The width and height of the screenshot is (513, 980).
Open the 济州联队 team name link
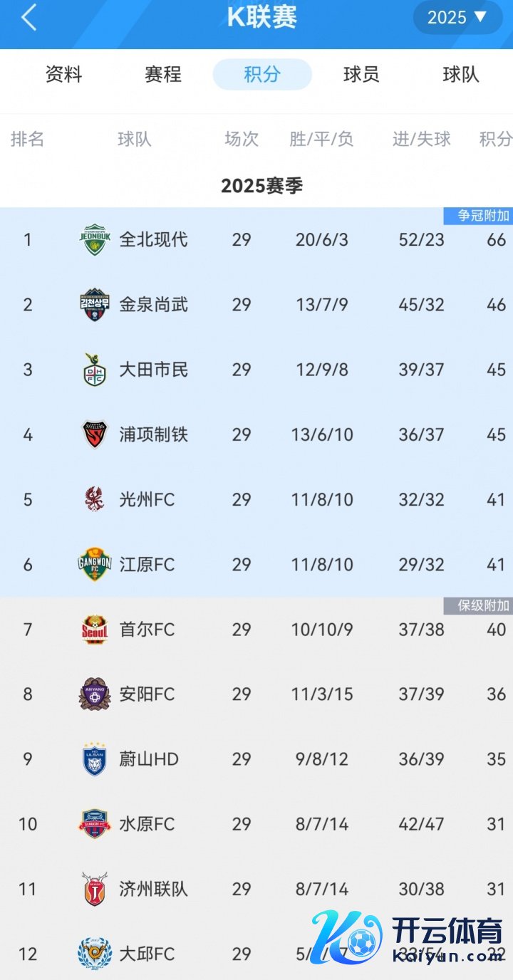point(153,889)
